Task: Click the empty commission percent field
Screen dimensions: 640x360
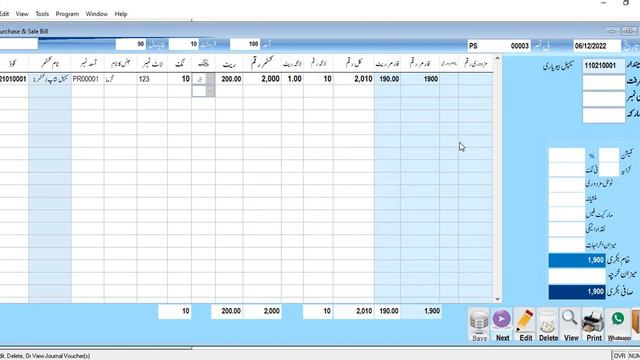Action: [609, 155]
